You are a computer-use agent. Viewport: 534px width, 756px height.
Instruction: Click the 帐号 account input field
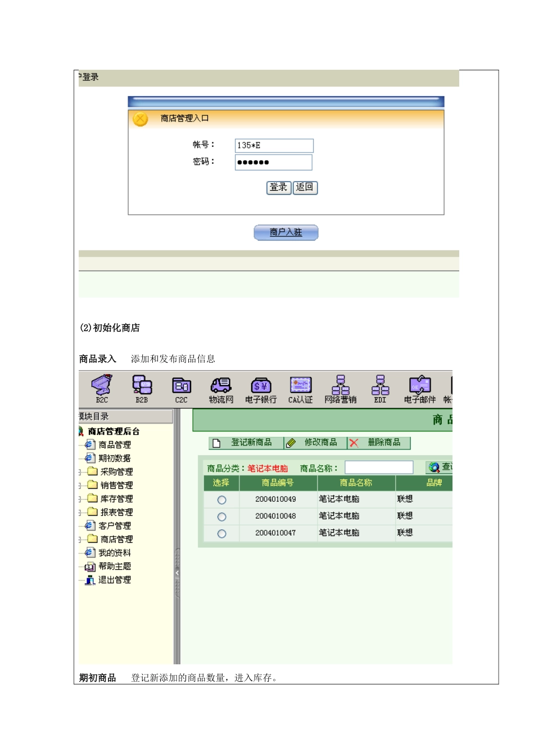pyautogui.click(x=274, y=145)
